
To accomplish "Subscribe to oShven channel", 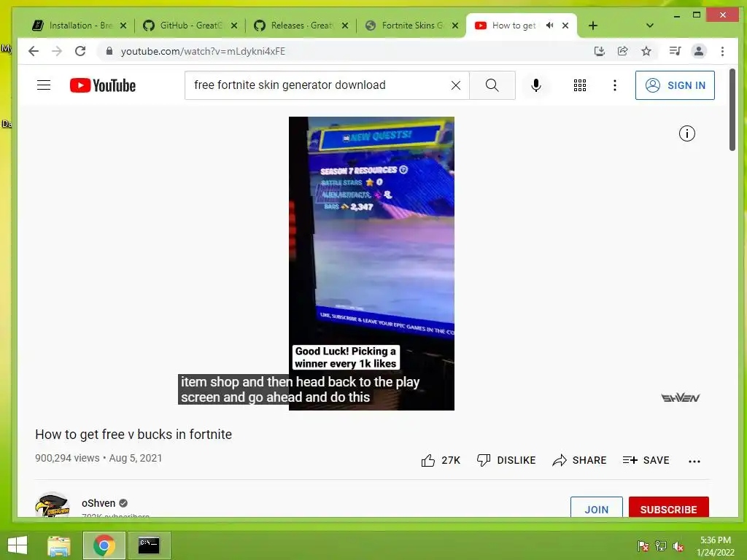I will click(x=668, y=507).
